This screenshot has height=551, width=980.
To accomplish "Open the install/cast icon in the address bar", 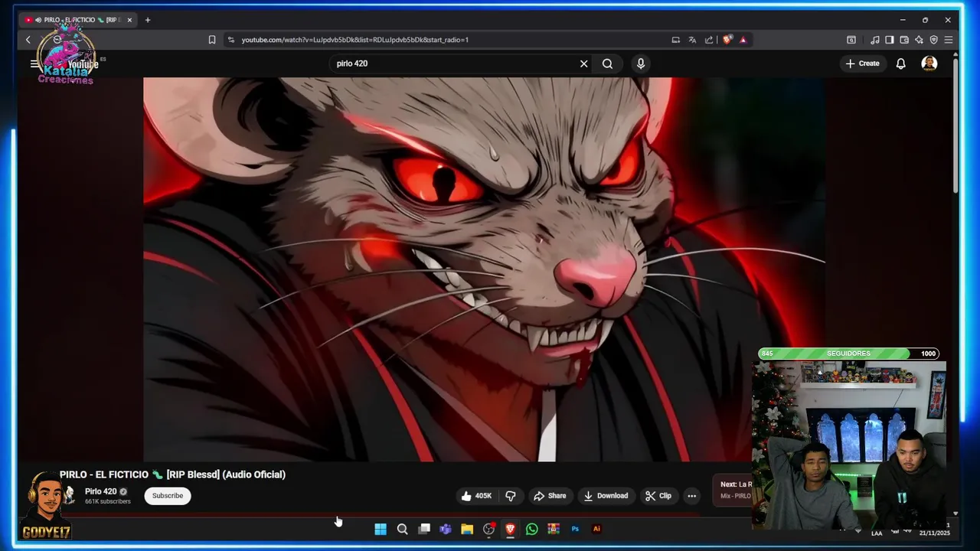I will 675,40.
